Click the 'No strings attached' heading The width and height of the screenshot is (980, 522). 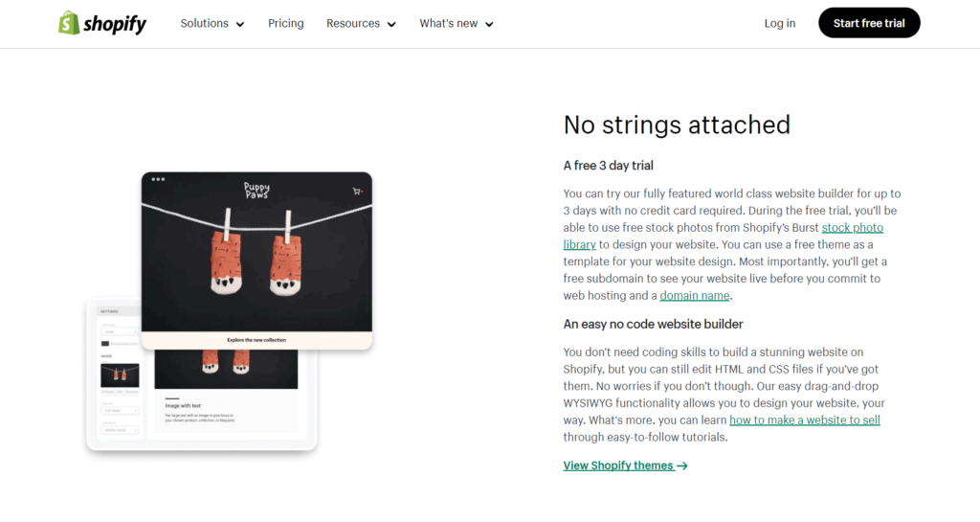click(x=677, y=125)
